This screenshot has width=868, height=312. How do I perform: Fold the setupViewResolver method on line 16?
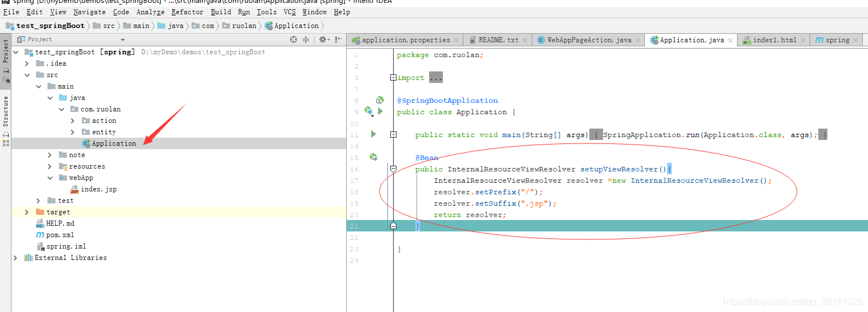[x=393, y=169]
